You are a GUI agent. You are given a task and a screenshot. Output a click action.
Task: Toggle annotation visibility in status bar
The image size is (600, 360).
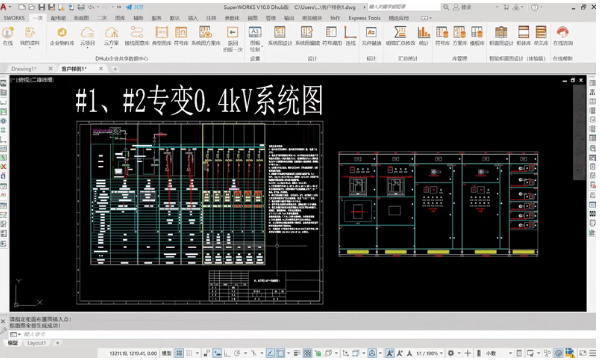390,353
